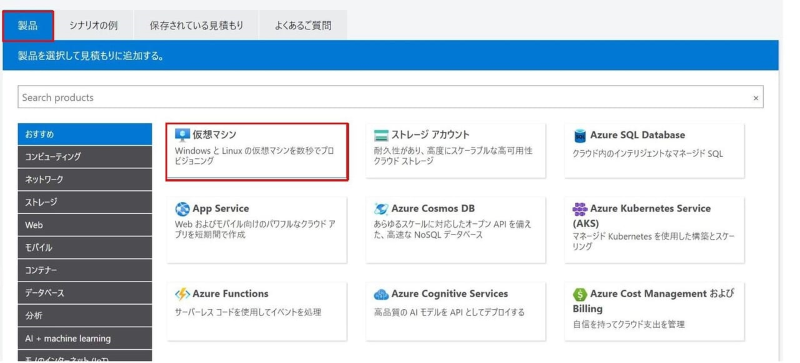The width and height of the screenshot is (800, 363).
Task: Click the Search products input field
Action: click(391, 97)
